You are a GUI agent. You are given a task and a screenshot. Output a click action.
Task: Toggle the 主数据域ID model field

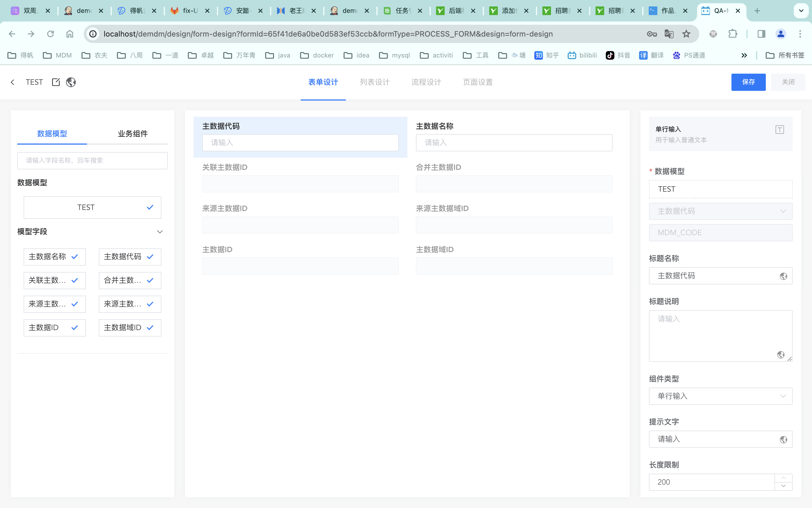point(130,328)
